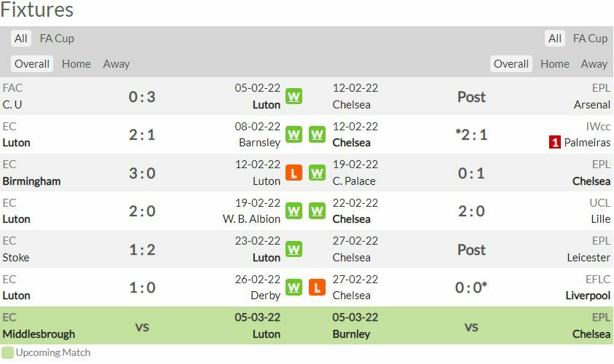Choose the right Away filter
Screen dimensions: 614x364
[x=594, y=64]
